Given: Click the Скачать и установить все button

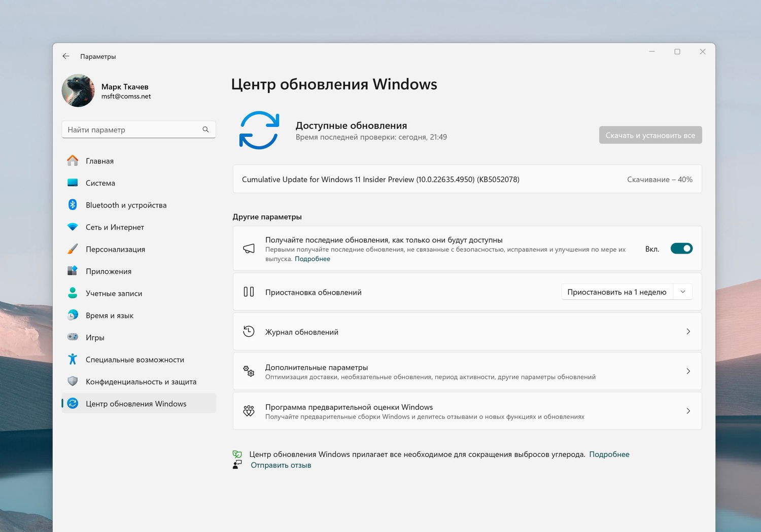Looking at the screenshot, I should coord(650,135).
